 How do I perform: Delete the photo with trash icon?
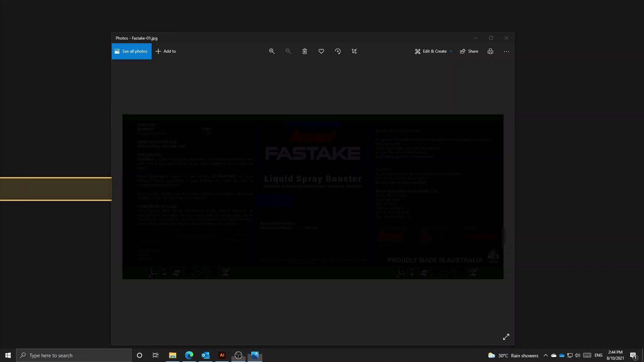[305, 51]
